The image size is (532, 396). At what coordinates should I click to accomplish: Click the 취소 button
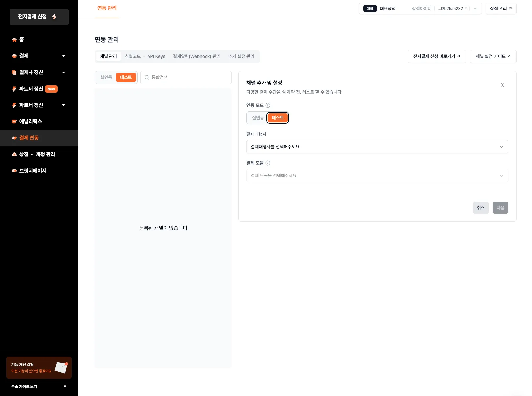[x=481, y=208]
